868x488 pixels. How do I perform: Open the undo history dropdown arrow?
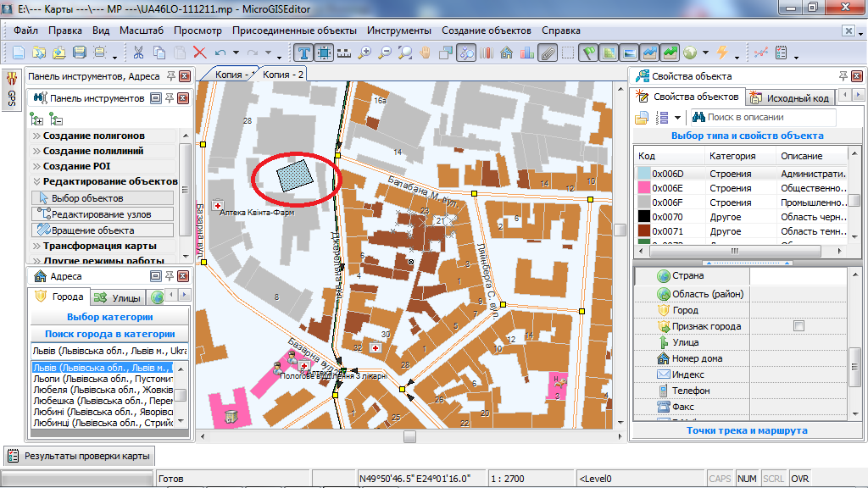(236, 53)
